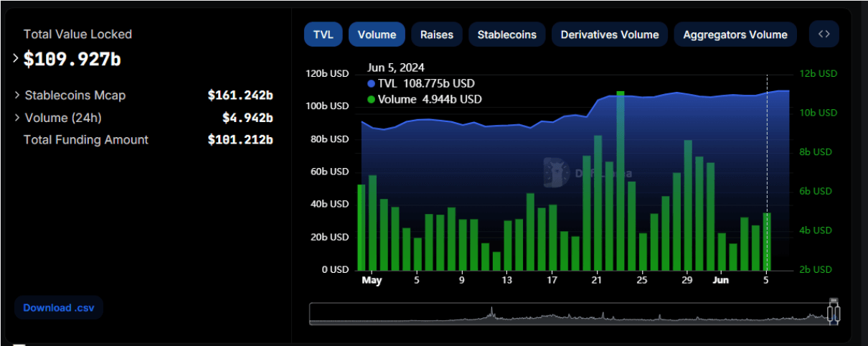Viewport: 868px width, 346px height.
Task: Expand the Total Value Locked chevron
Action: coord(16,59)
